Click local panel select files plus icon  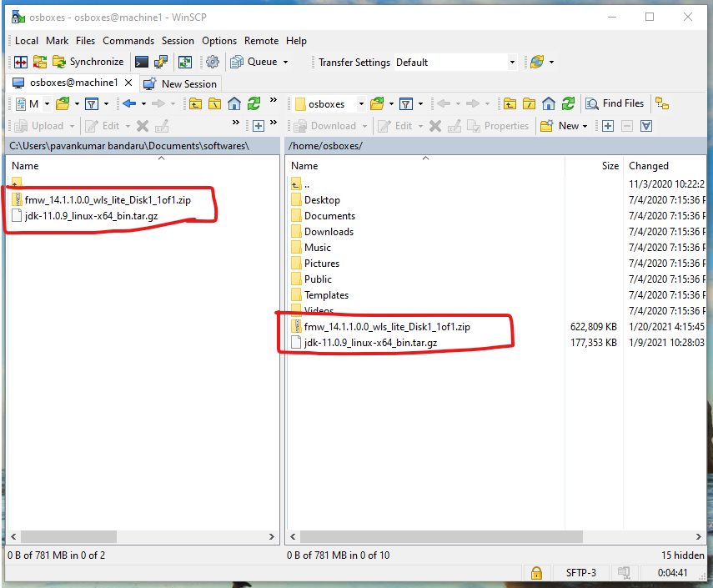(x=259, y=126)
